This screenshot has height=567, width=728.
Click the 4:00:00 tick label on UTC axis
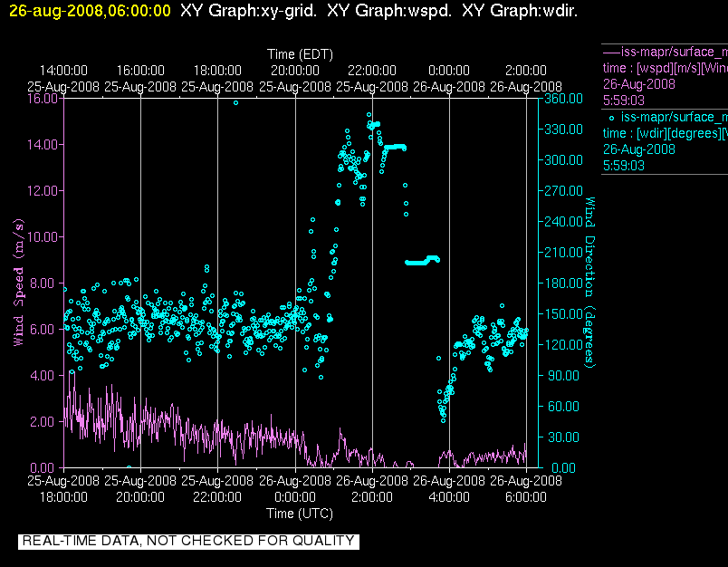click(x=449, y=497)
